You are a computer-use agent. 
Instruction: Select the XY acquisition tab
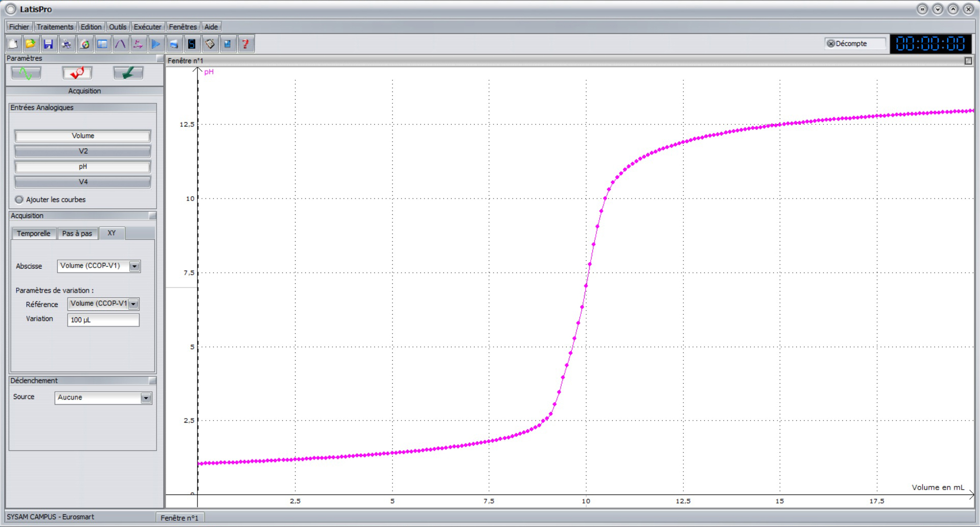click(x=112, y=233)
